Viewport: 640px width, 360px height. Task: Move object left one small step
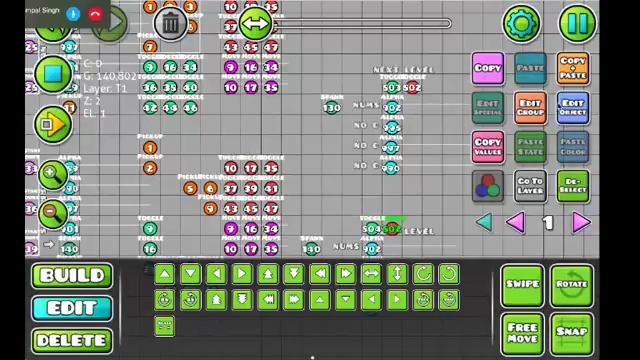tap(216, 274)
